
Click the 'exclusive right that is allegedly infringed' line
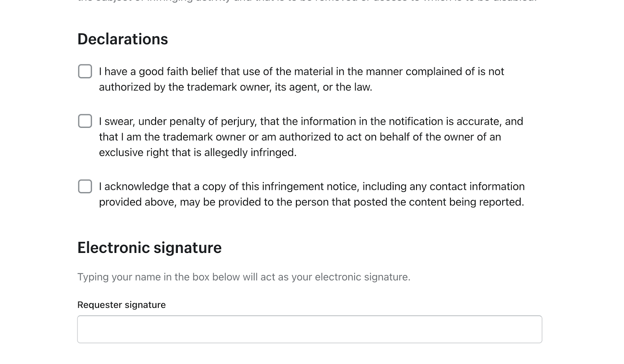click(197, 152)
